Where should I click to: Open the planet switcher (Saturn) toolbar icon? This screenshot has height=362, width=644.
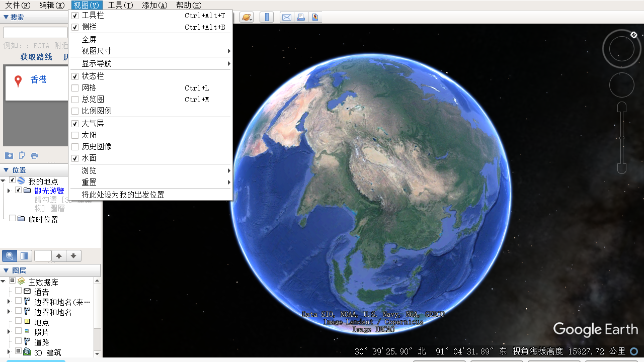(247, 17)
